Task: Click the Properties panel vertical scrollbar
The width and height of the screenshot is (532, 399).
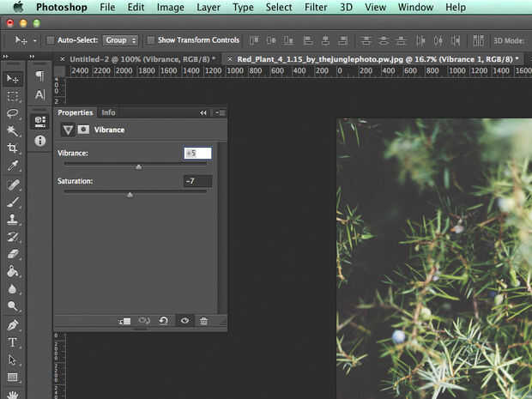Action: click(x=222, y=228)
